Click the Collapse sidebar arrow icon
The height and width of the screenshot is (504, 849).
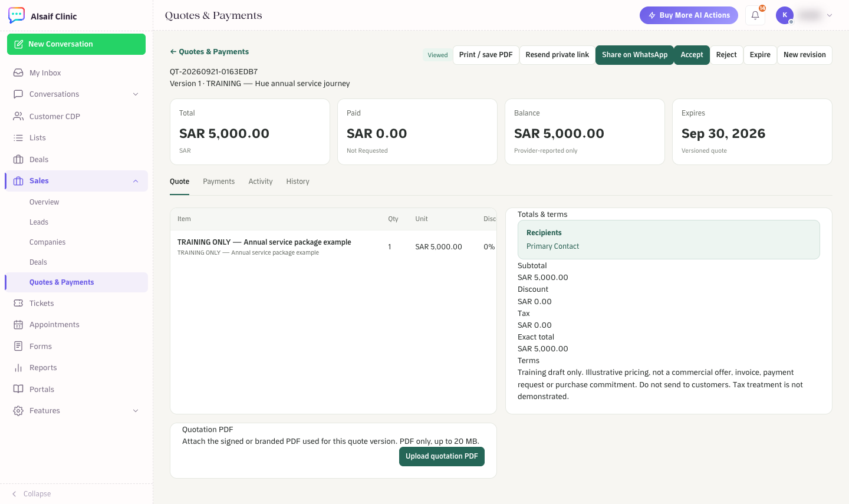coord(14,494)
